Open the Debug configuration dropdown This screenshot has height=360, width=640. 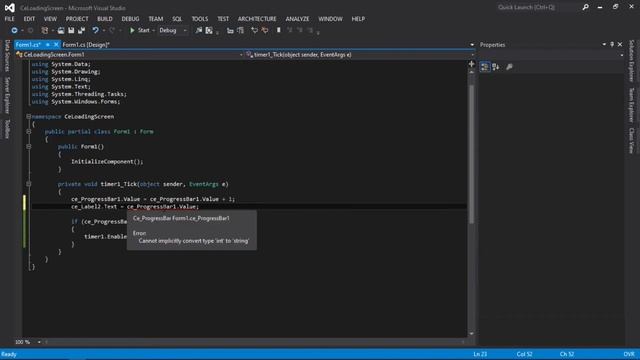173,31
